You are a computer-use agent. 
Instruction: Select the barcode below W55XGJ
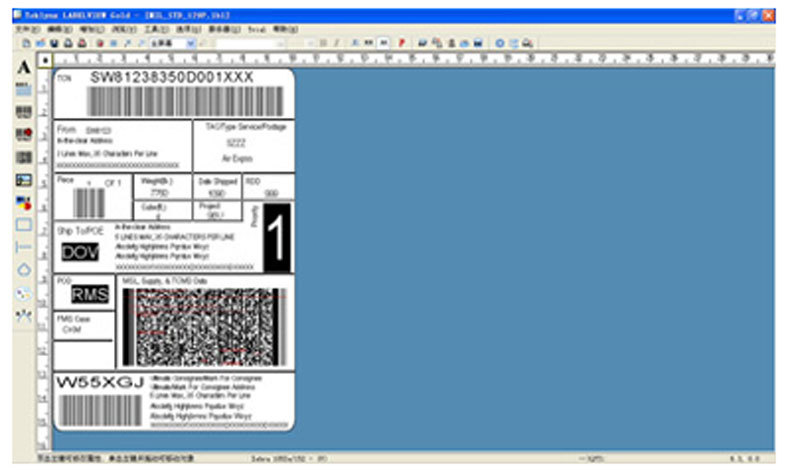[100, 410]
